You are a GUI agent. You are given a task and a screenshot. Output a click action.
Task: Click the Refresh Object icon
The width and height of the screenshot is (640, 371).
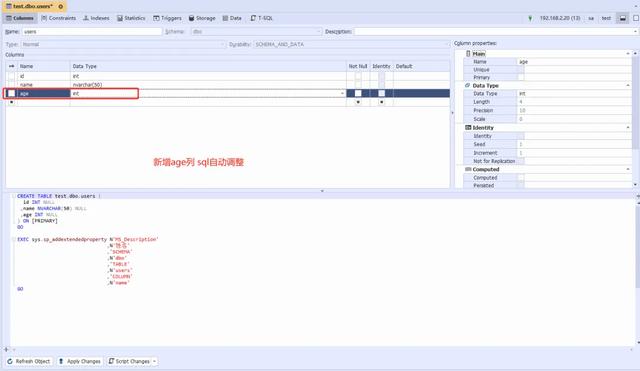tap(10, 361)
